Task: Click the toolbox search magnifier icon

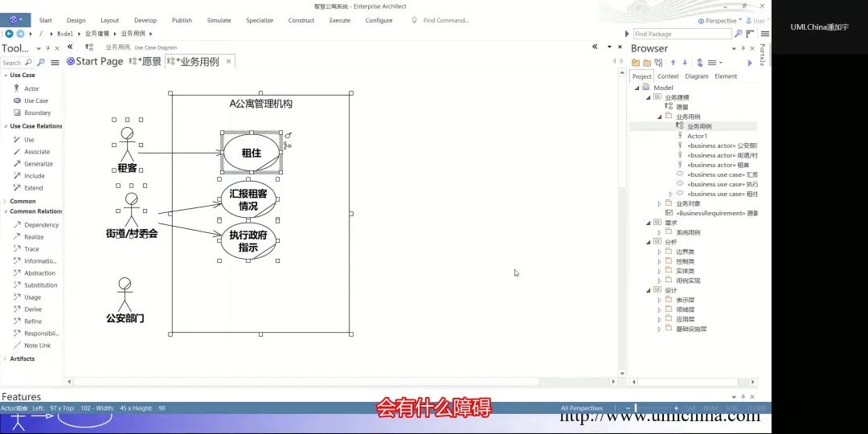Action: tap(40, 63)
